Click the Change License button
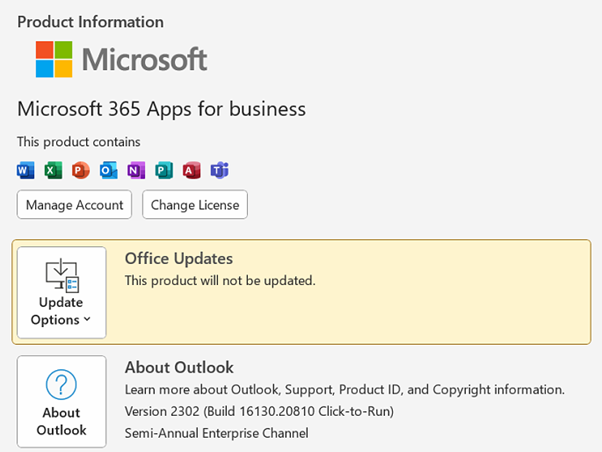The width and height of the screenshot is (602, 452). pyautogui.click(x=195, y=205)
